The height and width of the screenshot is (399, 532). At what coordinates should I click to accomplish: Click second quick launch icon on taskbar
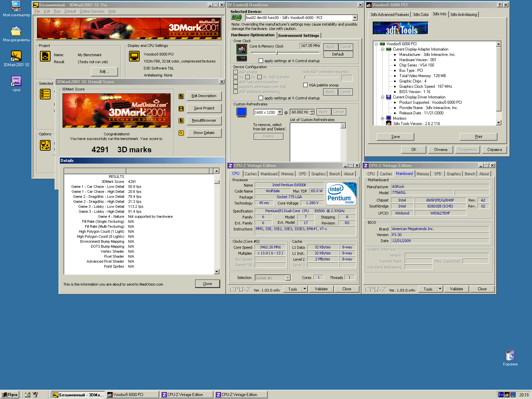[35, 395]
